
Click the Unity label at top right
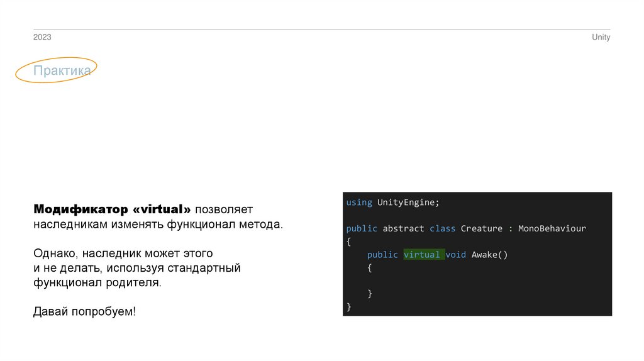coord(601,38)
